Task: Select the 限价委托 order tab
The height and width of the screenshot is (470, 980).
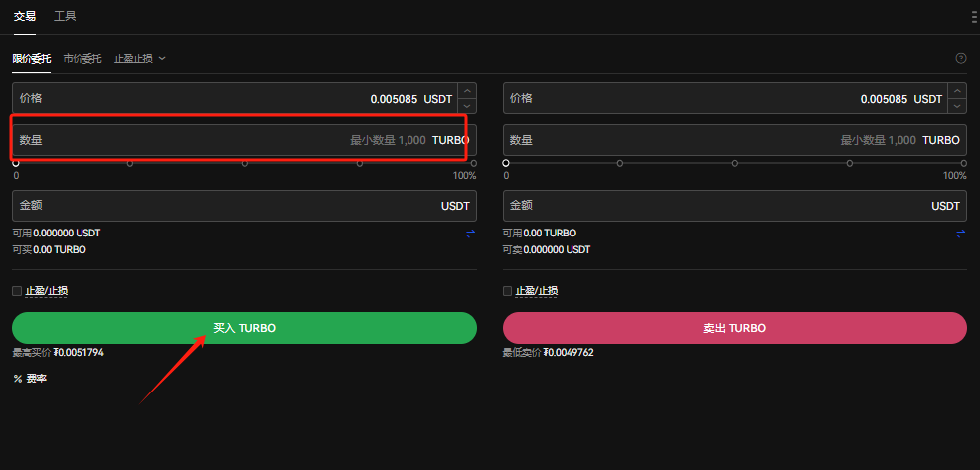Action: click(31, 58)
